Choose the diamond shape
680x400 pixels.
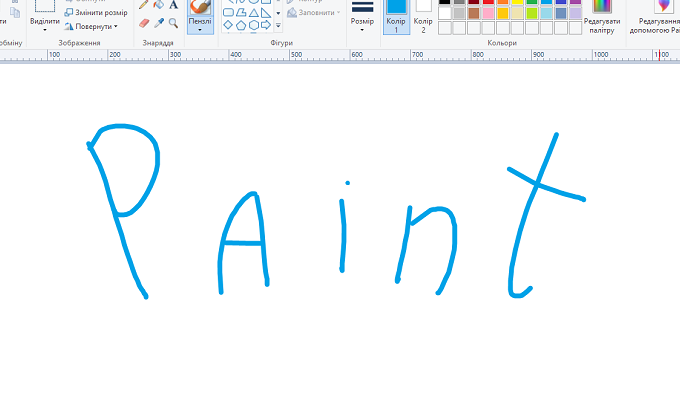pos(228,25)
